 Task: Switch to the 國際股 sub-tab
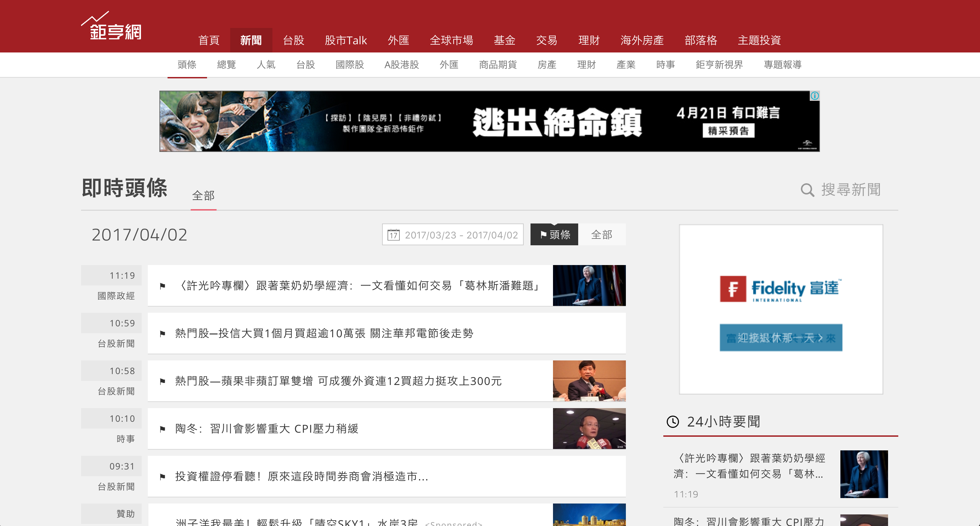pos(350,65)
